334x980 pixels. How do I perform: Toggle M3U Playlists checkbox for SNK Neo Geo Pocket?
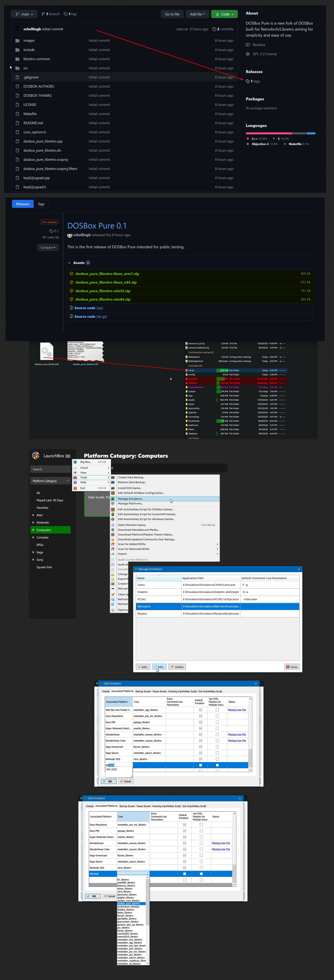(x=217, y=710)
